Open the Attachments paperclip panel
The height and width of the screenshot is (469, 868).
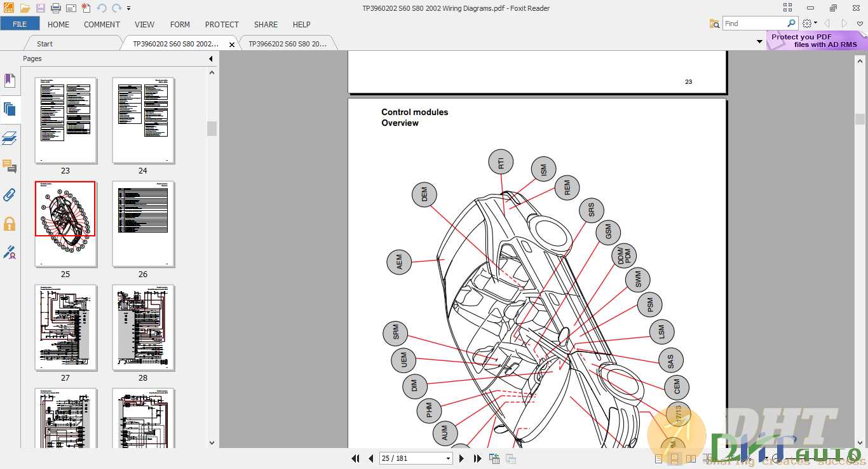pyautogui.click(x=10, y=194)
